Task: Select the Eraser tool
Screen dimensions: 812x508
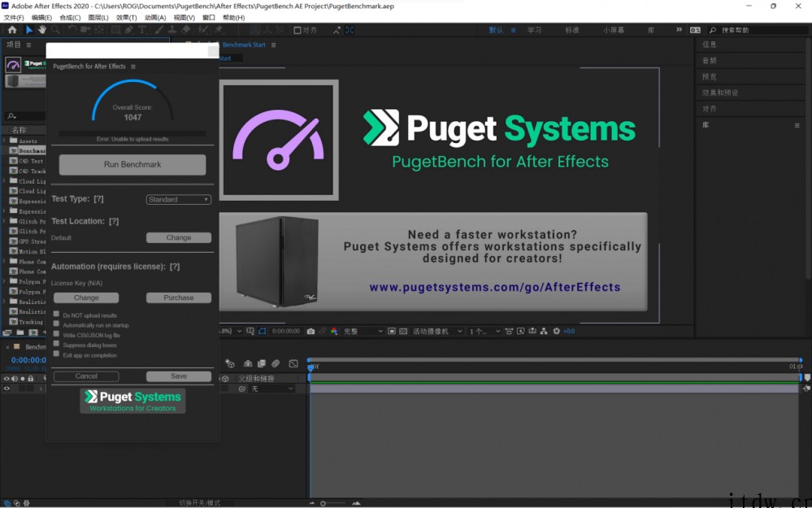Action: tap(186, 30)
